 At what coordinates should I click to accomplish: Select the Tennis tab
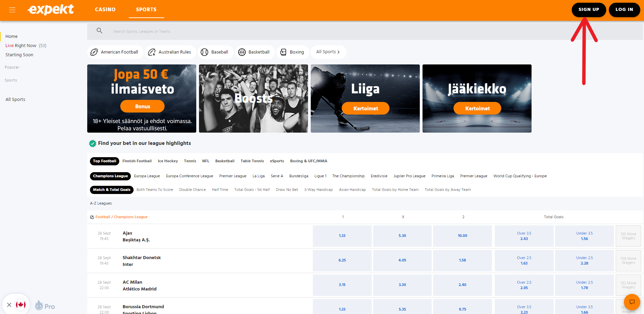pyautogui.click(x=190, y=161)
